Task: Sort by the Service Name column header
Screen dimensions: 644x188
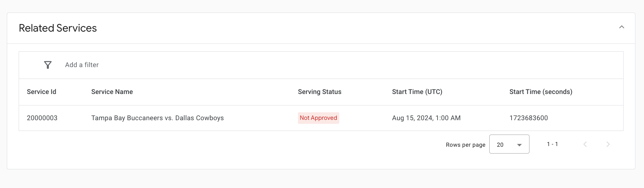Action: coord(112,92)
